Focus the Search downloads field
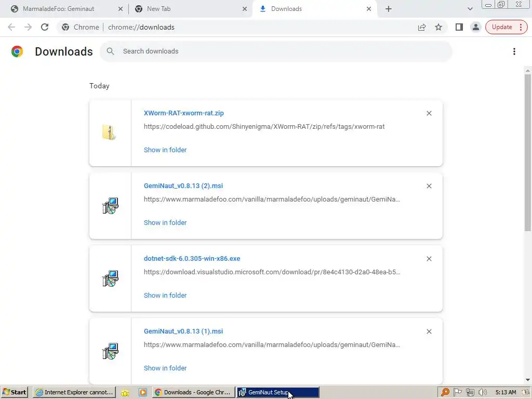 coord(276,51)
